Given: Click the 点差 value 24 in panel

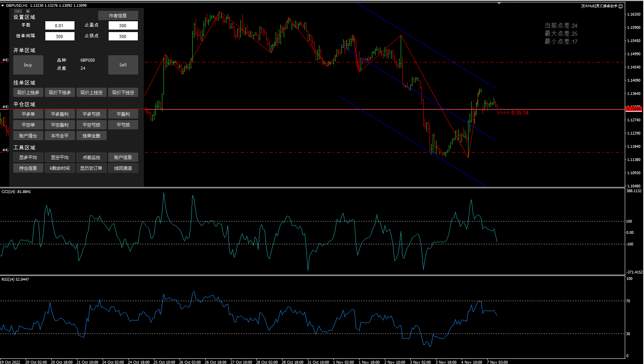Looking at the screenshot, I should click(83, 68).
